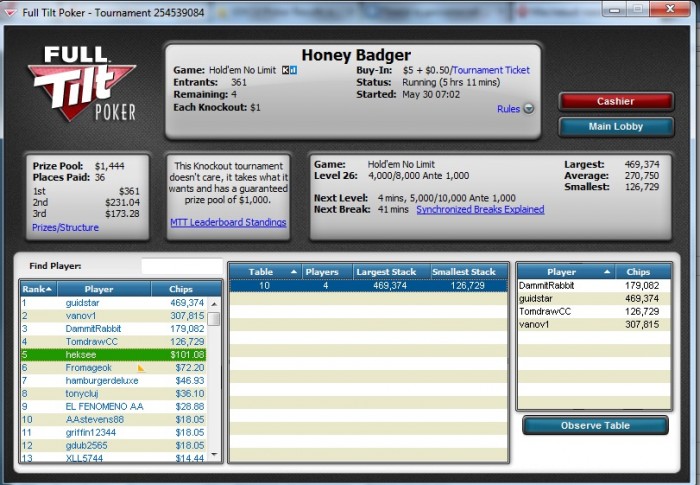The width and height of the screenshot is (700, 485).
Task: Click ranking list scroll down arrow
Action: [x=214, y=455]
